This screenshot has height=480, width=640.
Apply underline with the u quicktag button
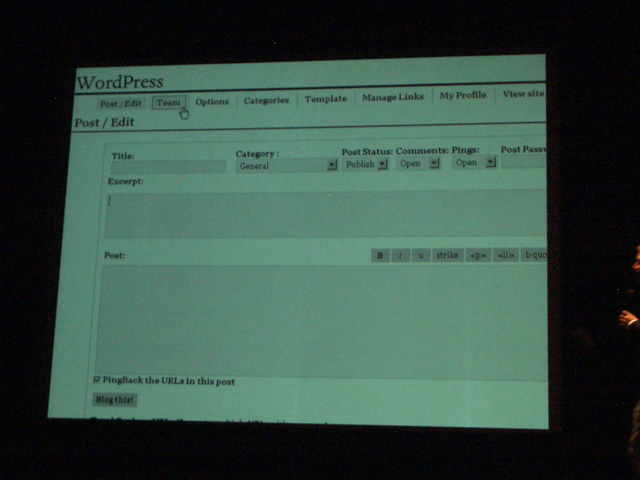[x=420, y=256]
